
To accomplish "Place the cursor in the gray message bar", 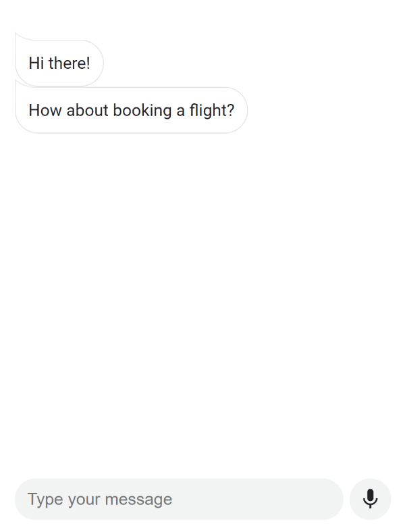I will pyautogui.click(x=179, y=499).
